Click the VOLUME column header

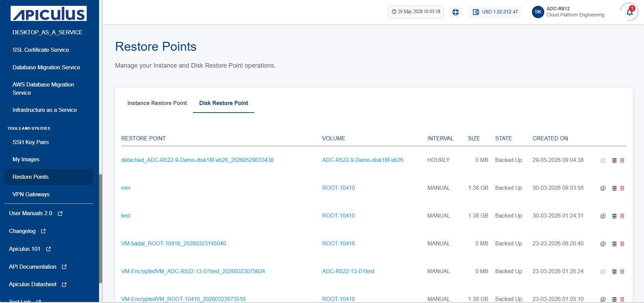coord(333,138)
